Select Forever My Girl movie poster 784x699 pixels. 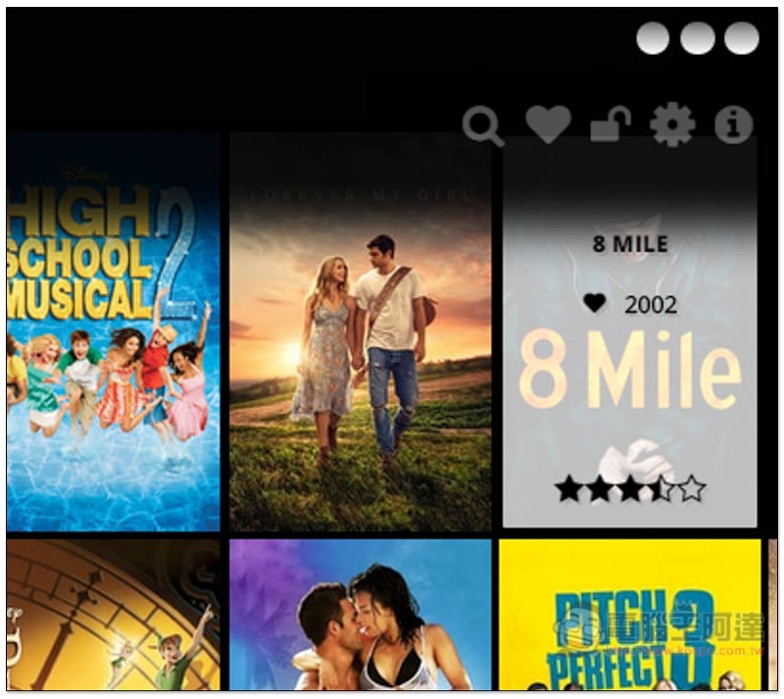coord(360,332)
